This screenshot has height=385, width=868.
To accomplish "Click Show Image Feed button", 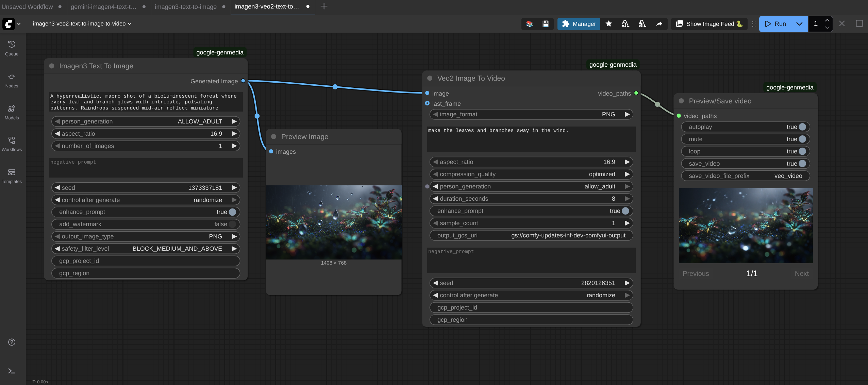I will [709, 24].
